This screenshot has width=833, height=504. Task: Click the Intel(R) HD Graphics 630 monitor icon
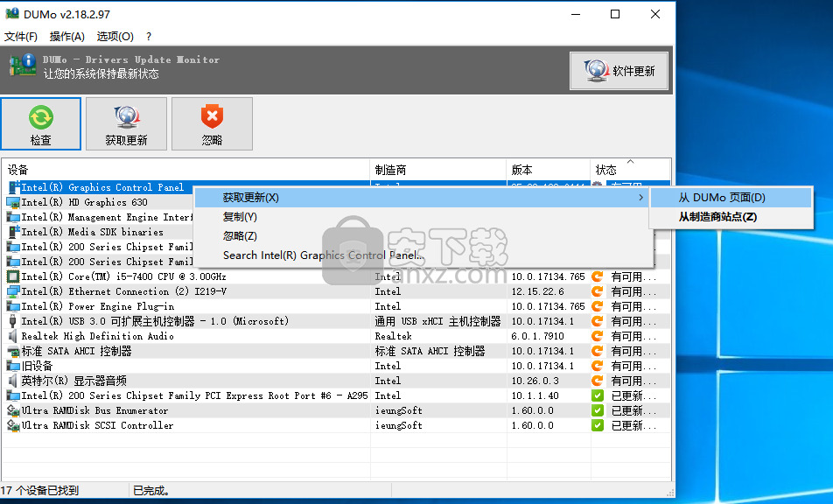tap(13, 202)
